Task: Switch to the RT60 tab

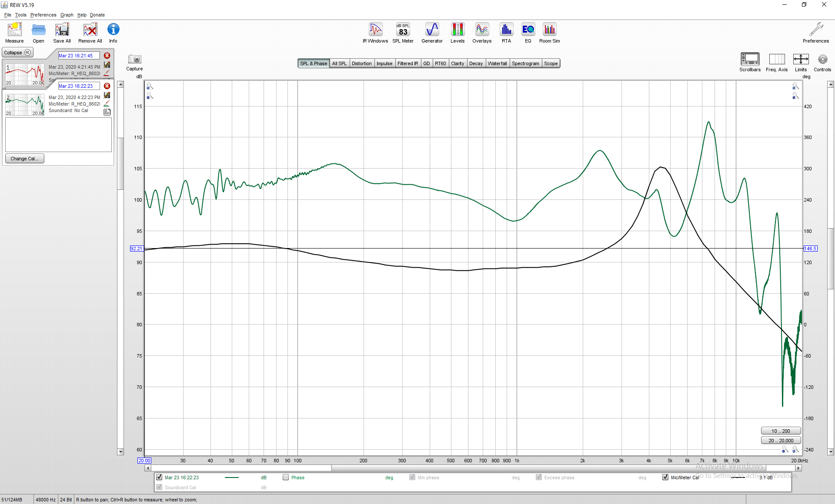Action: [x=441, y=63]
